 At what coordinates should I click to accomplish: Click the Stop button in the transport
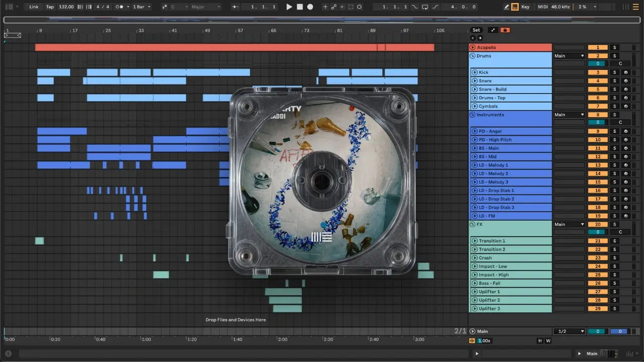299,7
